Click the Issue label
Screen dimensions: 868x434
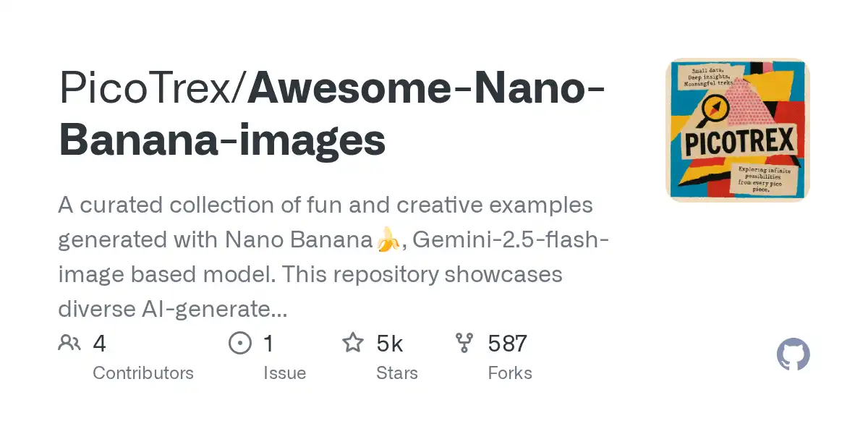click(284, 373)
